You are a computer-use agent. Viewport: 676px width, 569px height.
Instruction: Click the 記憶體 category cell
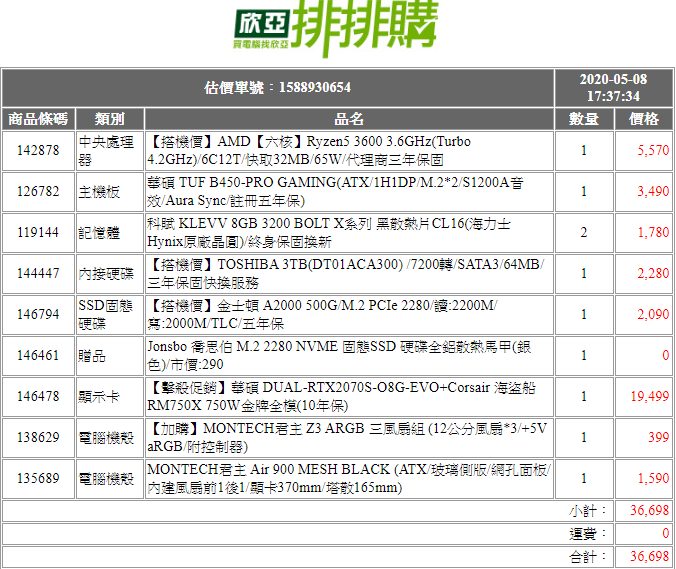tap(110, 233)
